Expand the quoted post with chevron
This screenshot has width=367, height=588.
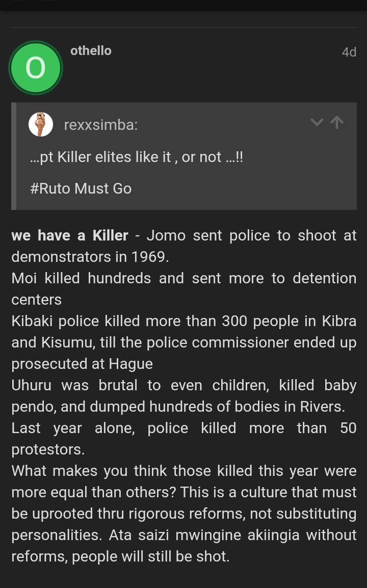tap(317, 122)
